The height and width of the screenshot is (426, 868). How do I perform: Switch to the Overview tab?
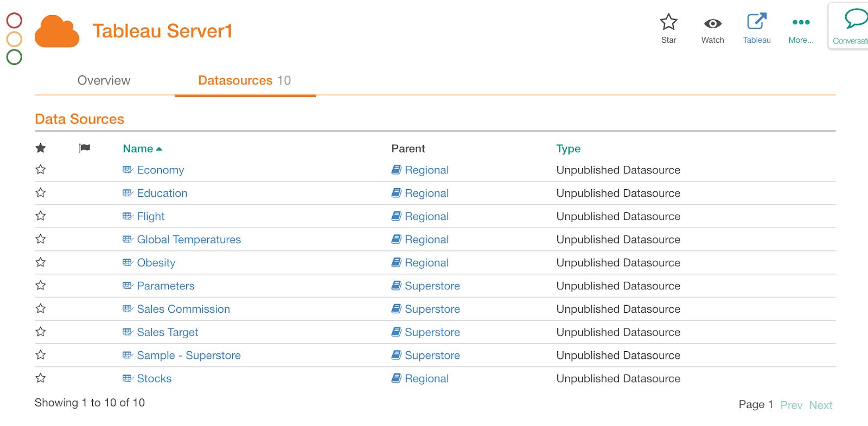[104, 80]
